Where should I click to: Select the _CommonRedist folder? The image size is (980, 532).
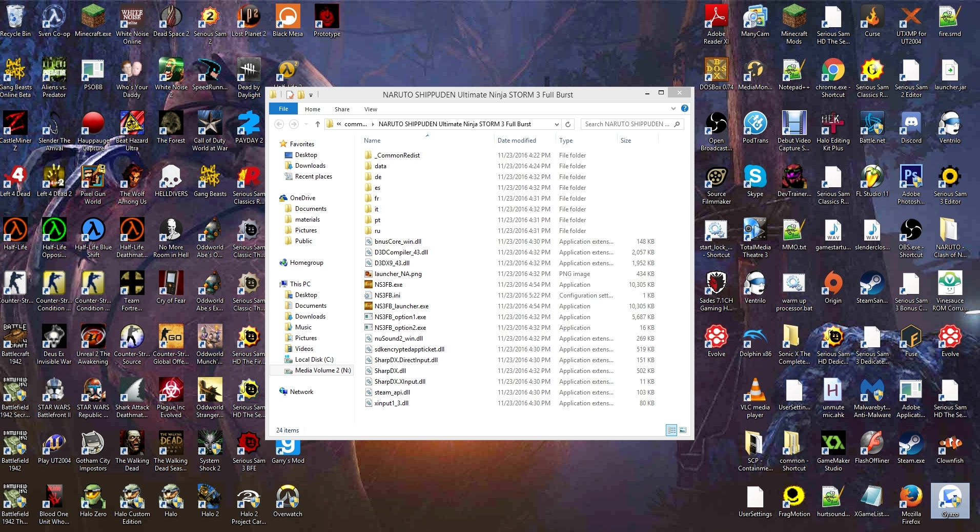(510, 155)
